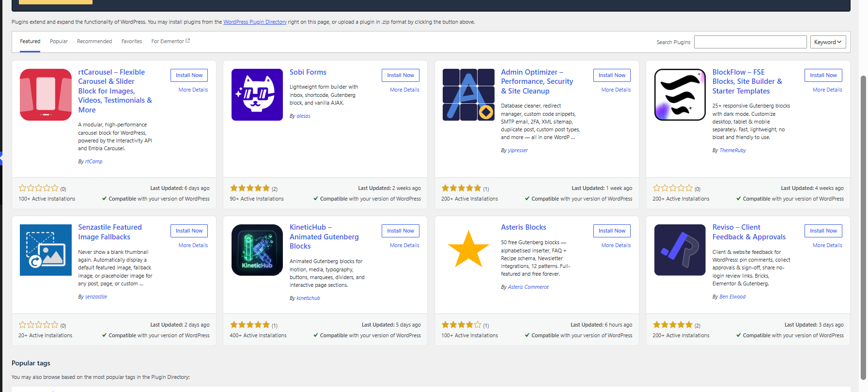Click the Reviso plugin icon
The image size is (868, 392).
(680, 250)
